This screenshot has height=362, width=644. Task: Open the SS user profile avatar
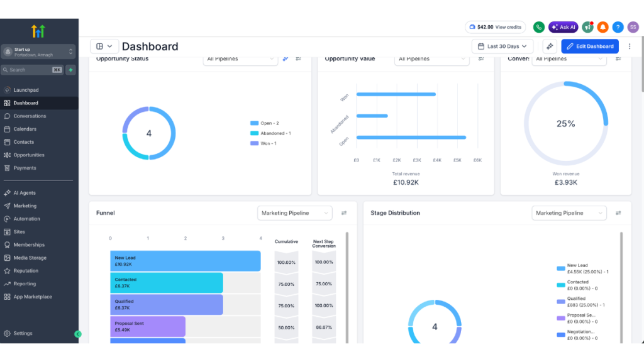[633, 27]
